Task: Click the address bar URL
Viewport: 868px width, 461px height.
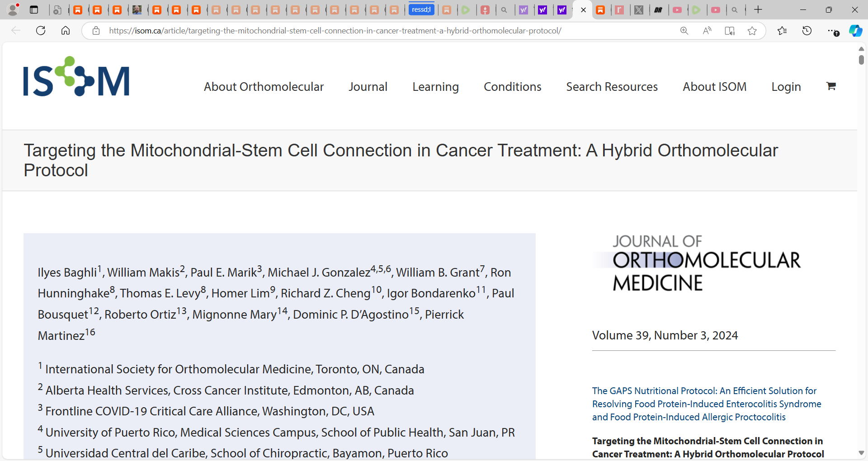Action: coord(335,31)
